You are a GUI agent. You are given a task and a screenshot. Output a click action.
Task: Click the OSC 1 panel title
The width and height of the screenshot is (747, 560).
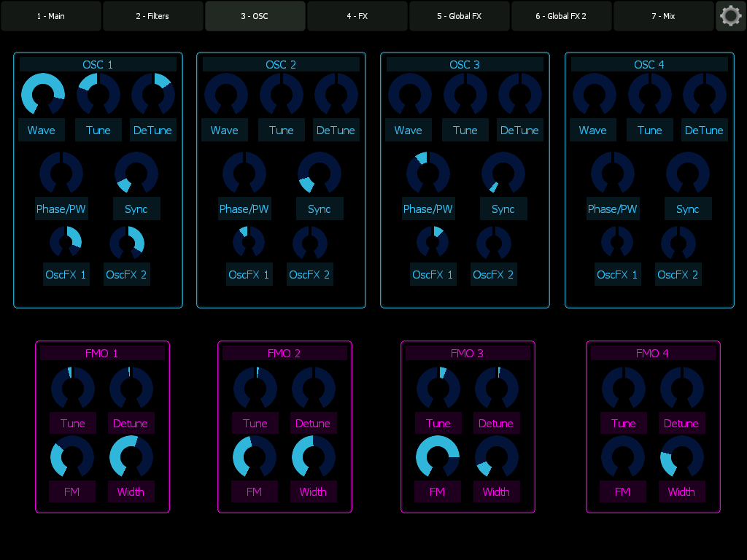[x=98, y=64]
